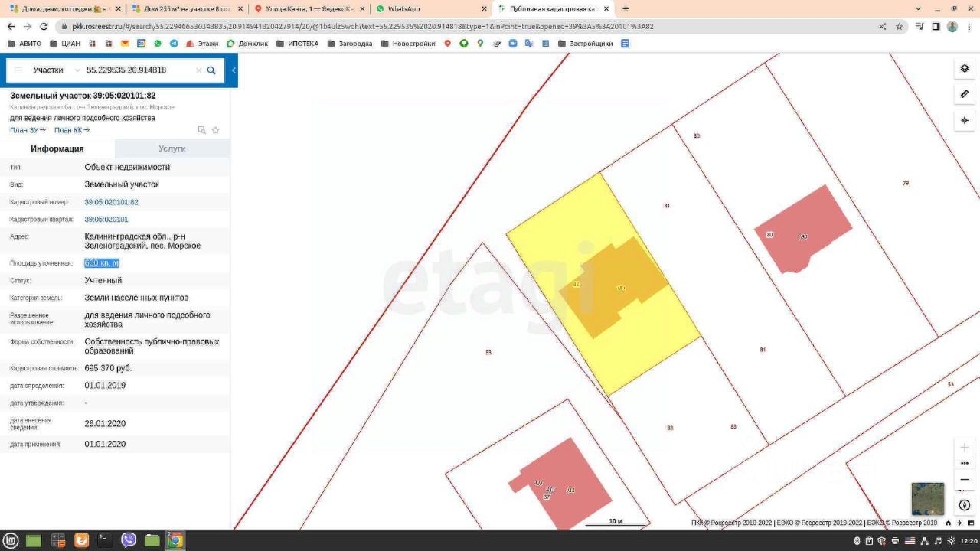
Task: Locate my position on the map
Action: 964,120
